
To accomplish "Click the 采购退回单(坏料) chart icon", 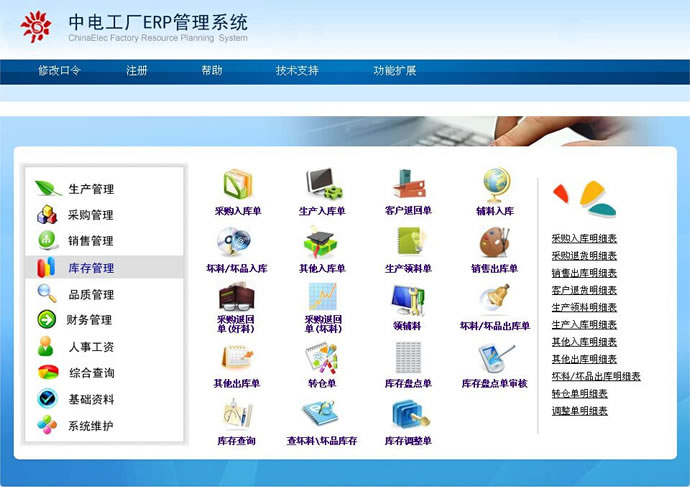I will 323,297.
